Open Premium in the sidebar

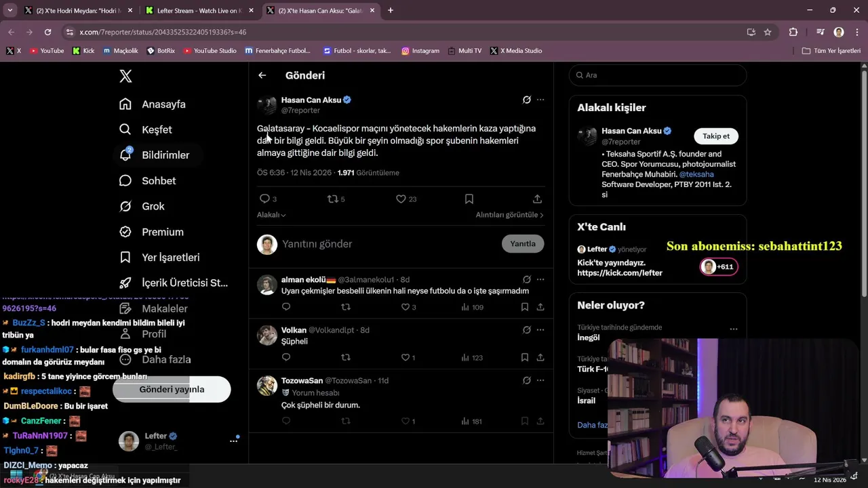[151, 232]
